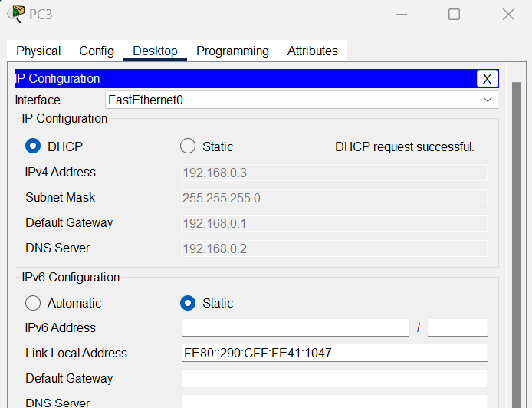Click the IPv6 Configuration group label
This screenshot has width=532, height=408.
tap(71, 278)
